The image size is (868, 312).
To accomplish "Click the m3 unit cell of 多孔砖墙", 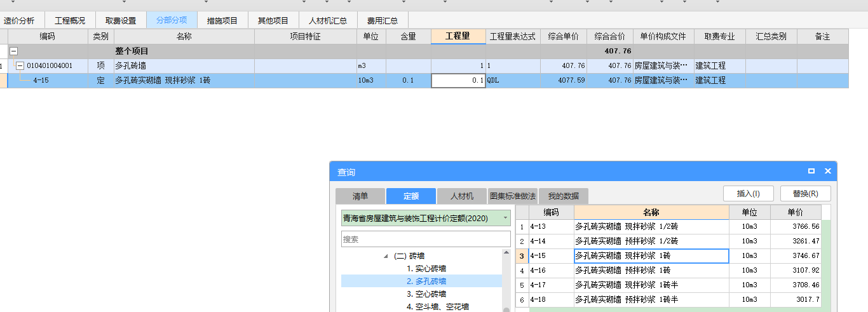I will [371, 65].
